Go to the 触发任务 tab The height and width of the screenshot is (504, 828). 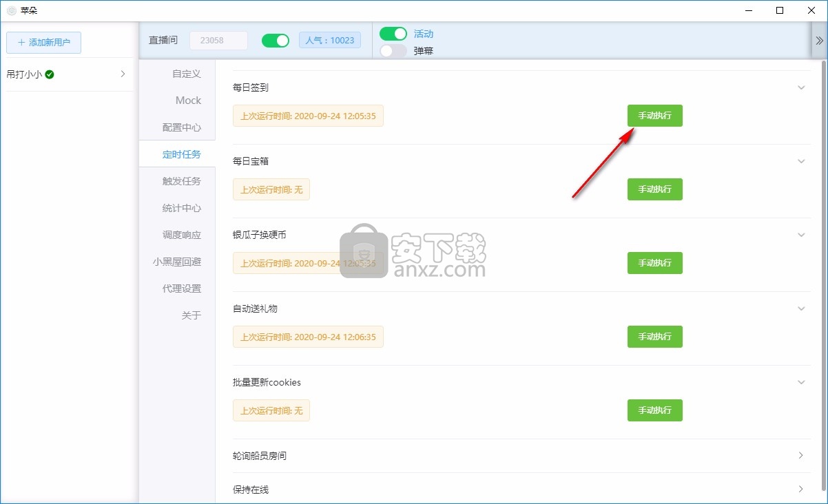pyautogui.click(x=178, y=181)
